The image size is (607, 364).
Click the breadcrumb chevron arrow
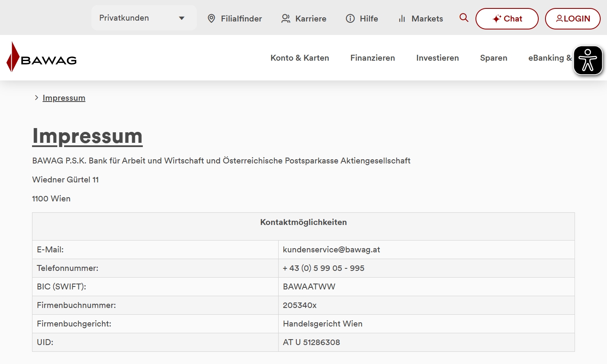(x=37, y=97)
